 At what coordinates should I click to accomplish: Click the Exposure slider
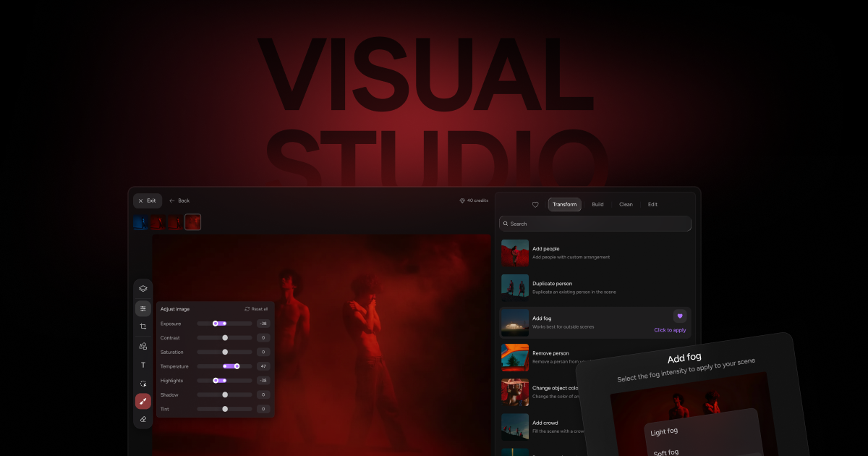(x=225, y=324)
